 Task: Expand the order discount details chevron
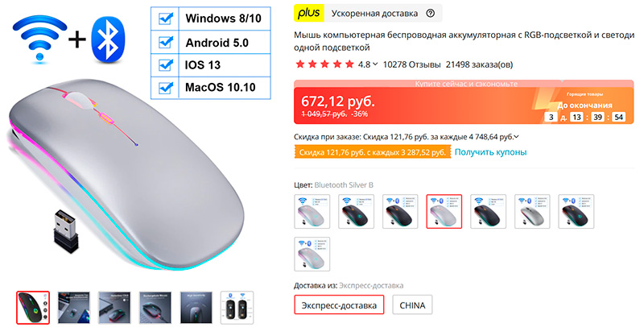coord(516,137)
